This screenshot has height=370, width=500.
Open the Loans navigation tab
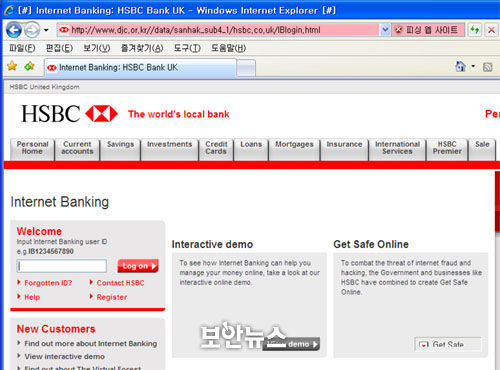[x=251, y=148]
